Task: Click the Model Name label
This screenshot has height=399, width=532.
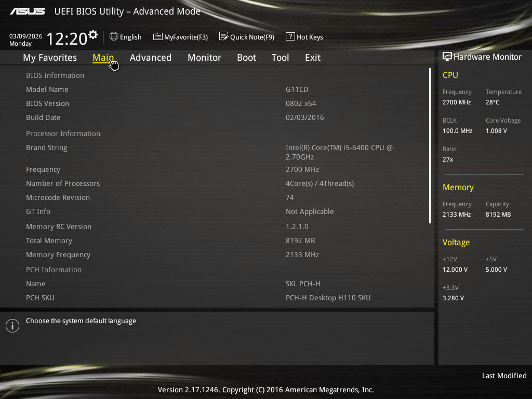Action: (47, 89)
